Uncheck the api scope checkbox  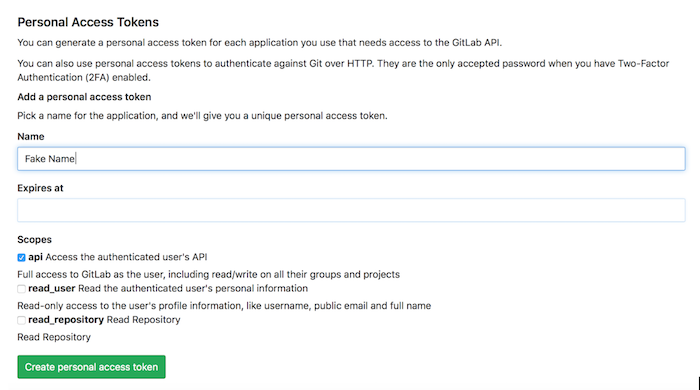click(21, 257)
